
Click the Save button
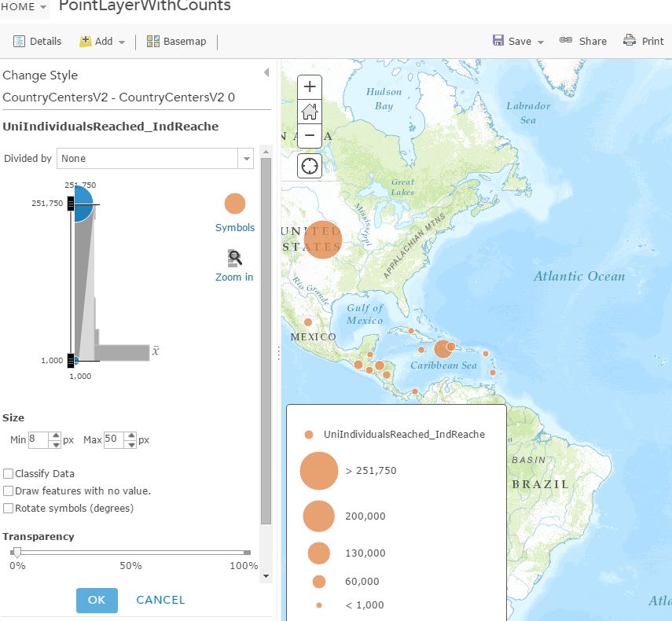point(512,41)
